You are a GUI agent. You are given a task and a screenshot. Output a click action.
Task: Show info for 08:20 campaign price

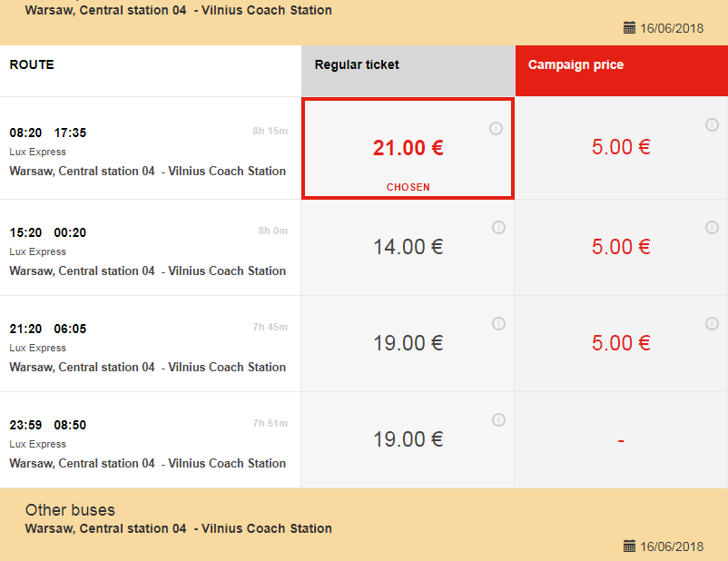click(712, 124)
